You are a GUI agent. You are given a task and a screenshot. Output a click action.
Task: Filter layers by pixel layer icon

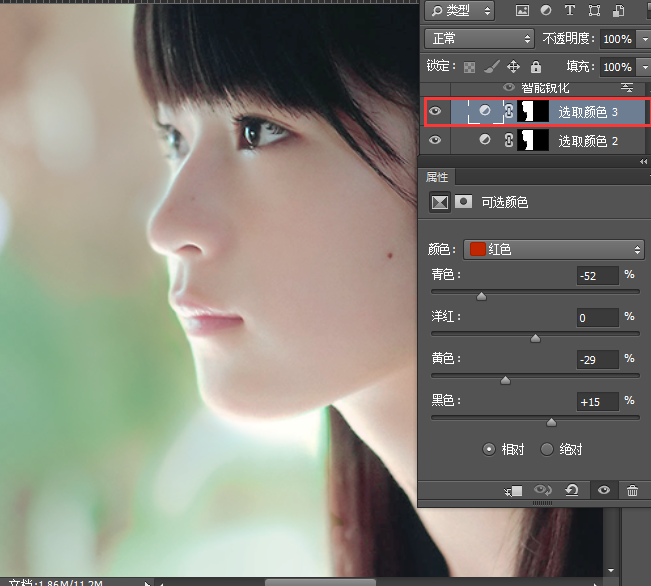[x=521, y=11]
